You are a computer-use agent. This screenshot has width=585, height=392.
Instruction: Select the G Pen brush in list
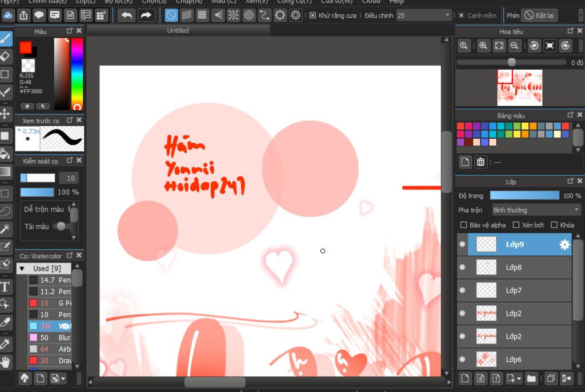[x=50, y=303]
